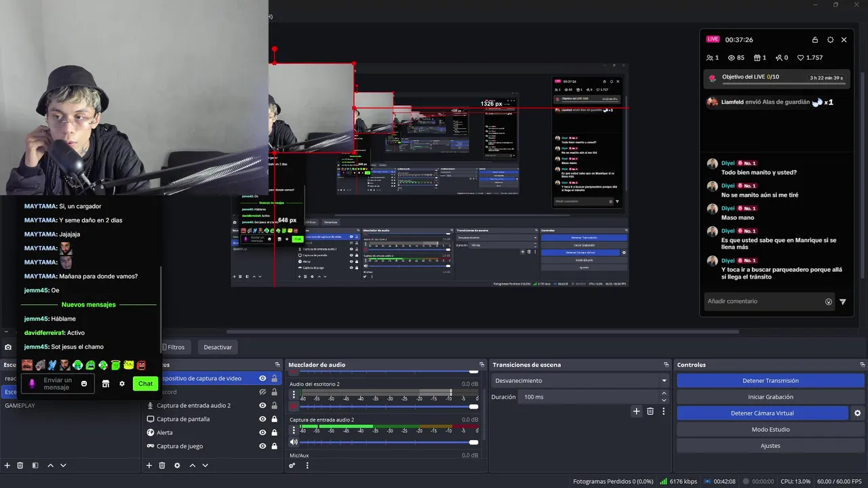The height and width of the screenshot is (488, 868).
Task: Adjust Captura de entrada audio 2 volume slider
Action: (x=390, y=442)
